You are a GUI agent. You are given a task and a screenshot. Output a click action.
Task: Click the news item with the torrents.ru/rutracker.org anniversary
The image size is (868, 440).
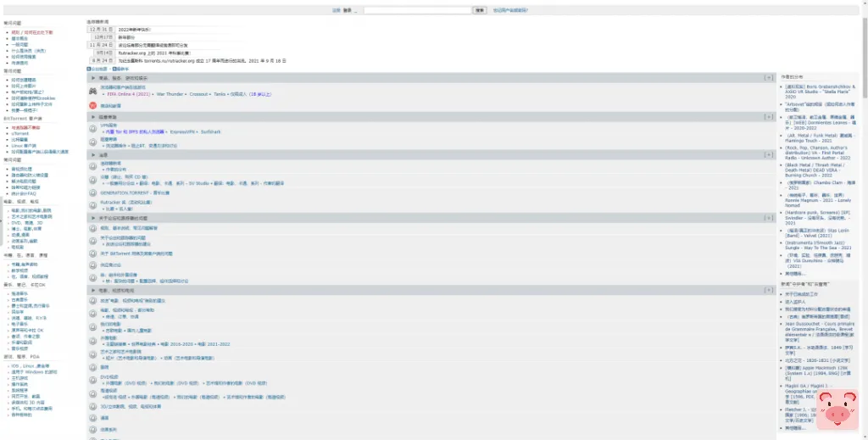pos(202,61)
